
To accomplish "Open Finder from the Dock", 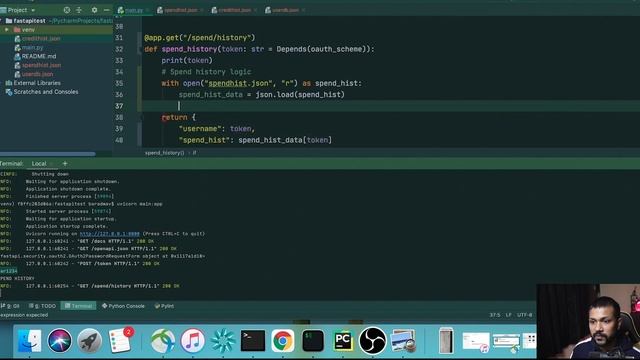I will pyautogui.click(x=29, y=340).
